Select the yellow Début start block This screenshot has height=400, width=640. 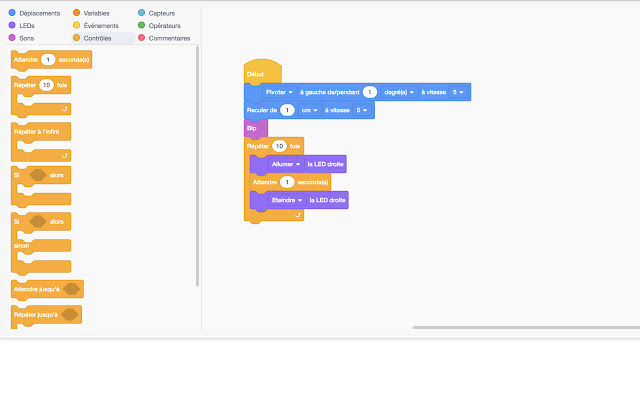(x=262, y=71)
